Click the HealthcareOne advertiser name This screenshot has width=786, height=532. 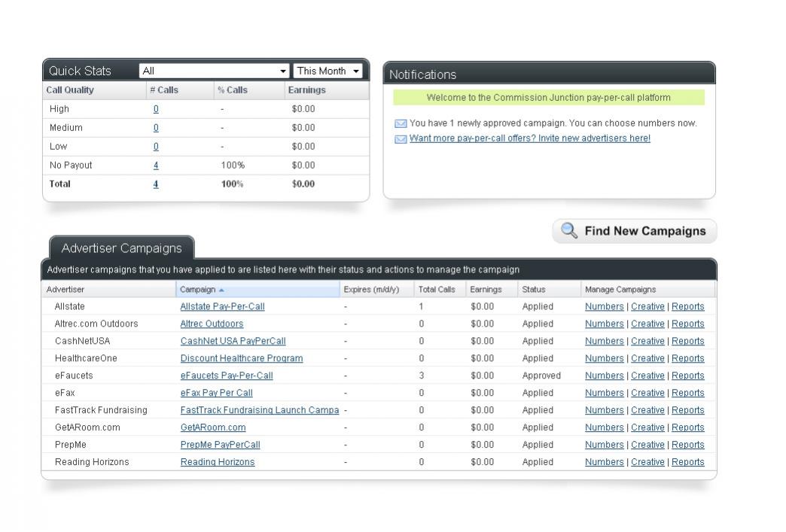coord(86,358)
